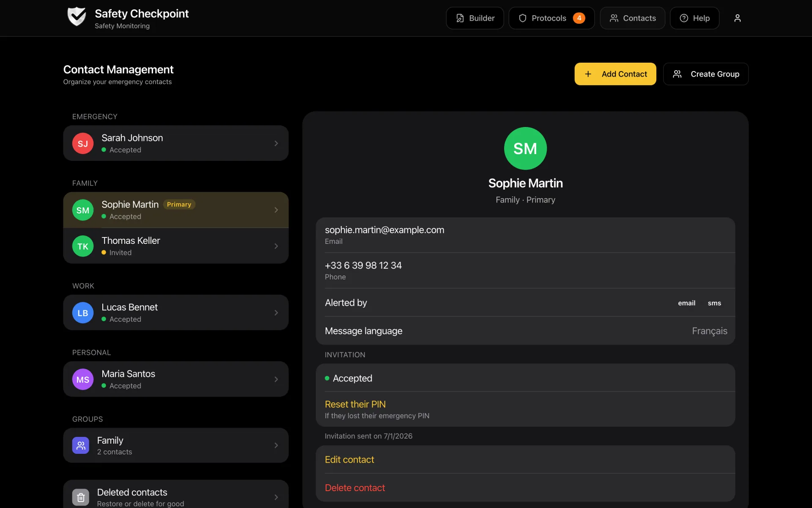Click the email alert tag
Screen dimensions: 812x508
pos(686,303)
